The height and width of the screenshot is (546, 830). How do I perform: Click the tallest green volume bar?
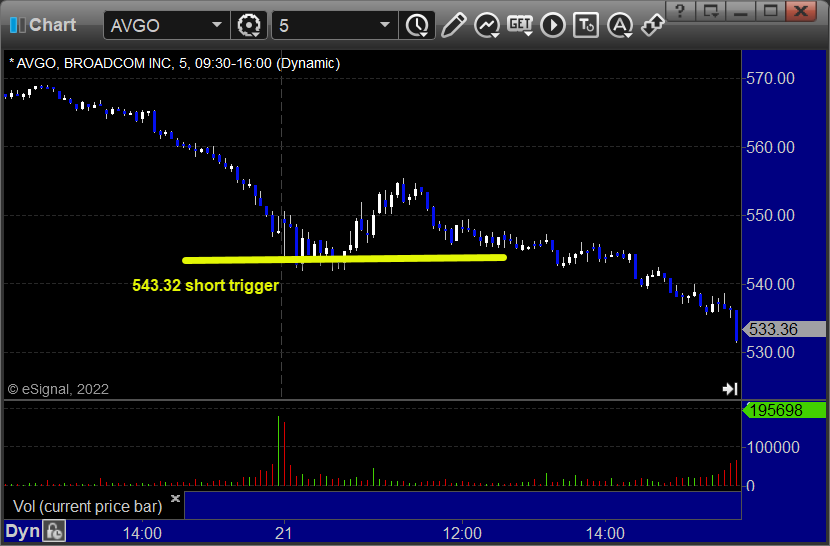tap(278, 451)
